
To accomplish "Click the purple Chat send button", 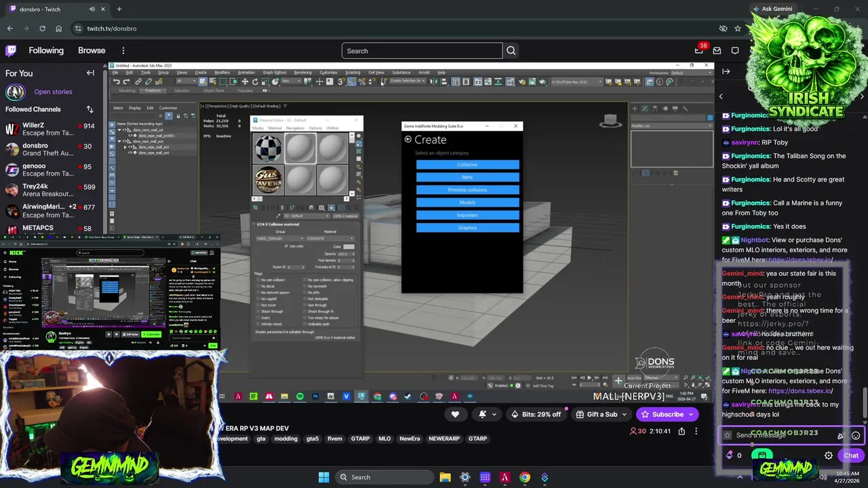I will (x=851, y=455).
